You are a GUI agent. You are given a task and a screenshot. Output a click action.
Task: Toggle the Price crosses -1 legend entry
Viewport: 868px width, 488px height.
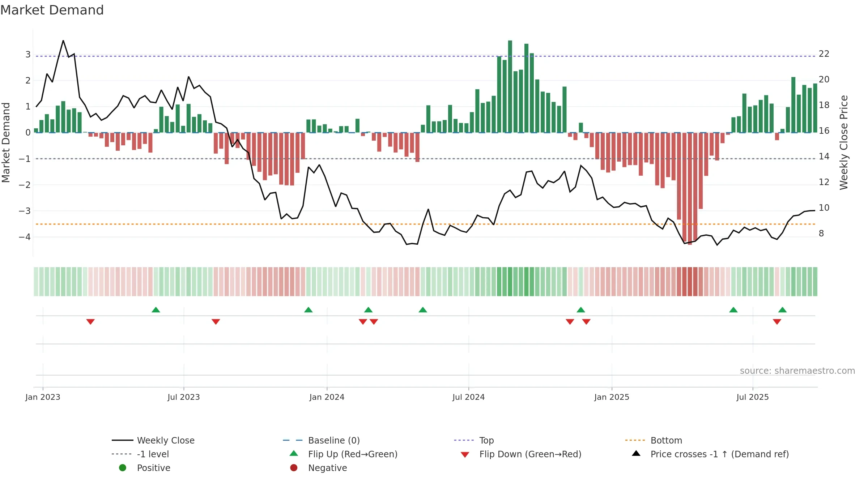(710, 454)
